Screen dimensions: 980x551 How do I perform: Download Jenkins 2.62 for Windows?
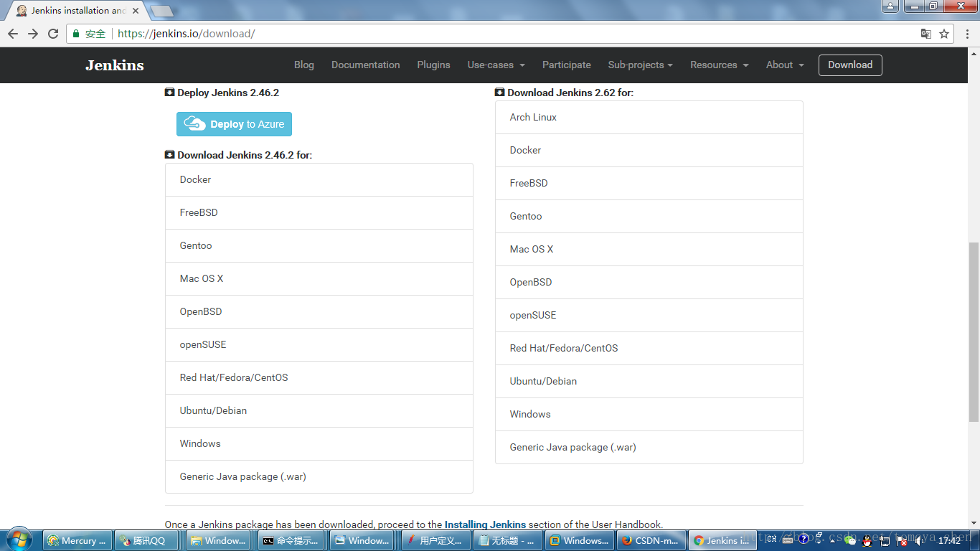click(649, 415)
